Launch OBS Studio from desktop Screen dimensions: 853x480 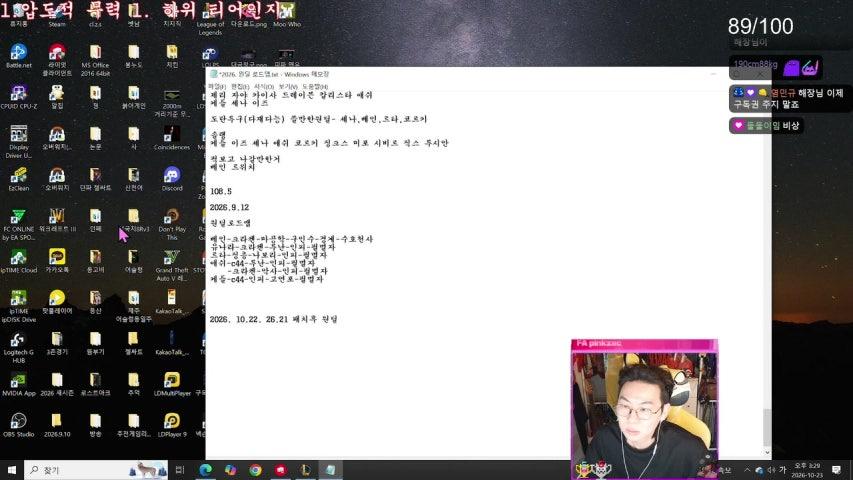tap(18, 425)
